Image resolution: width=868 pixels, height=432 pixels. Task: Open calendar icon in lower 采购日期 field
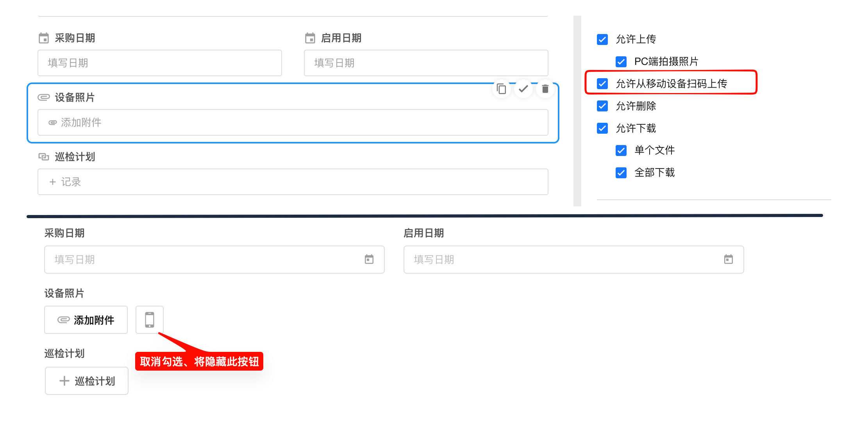click(x=369, y=259)
